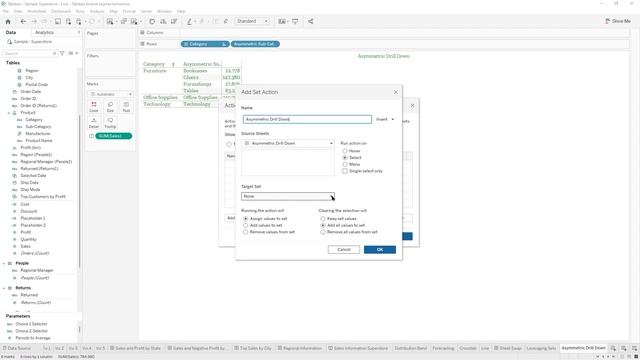Viewport: 640px width, 360px height.
Task: Collapse the People table section
Action: (4, 264)
